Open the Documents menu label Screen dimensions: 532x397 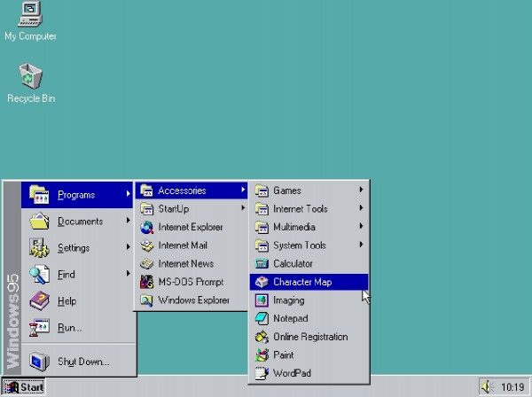point(80,222)
